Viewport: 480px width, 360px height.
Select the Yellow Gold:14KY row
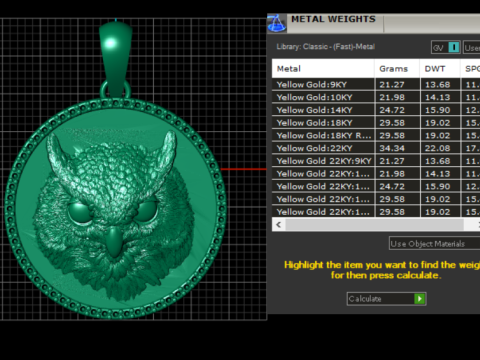pos(376,110)
